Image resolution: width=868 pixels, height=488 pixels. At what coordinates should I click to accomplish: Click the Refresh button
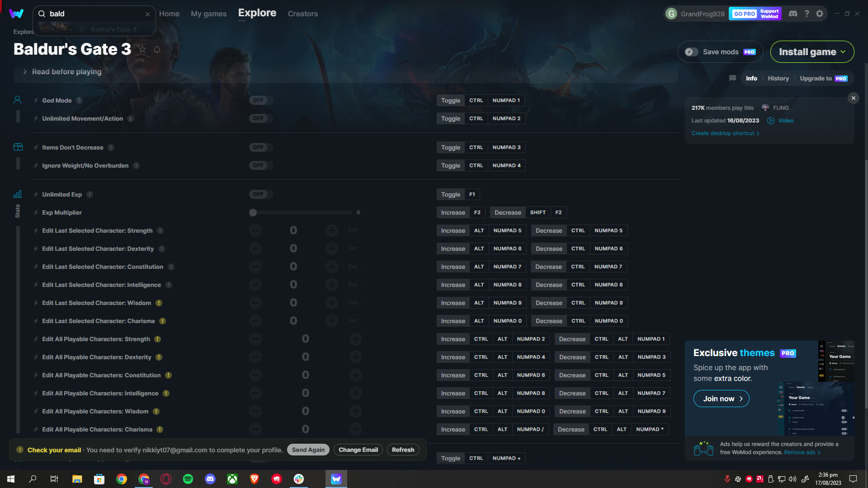pyautogui.click(x=403, y=450)
